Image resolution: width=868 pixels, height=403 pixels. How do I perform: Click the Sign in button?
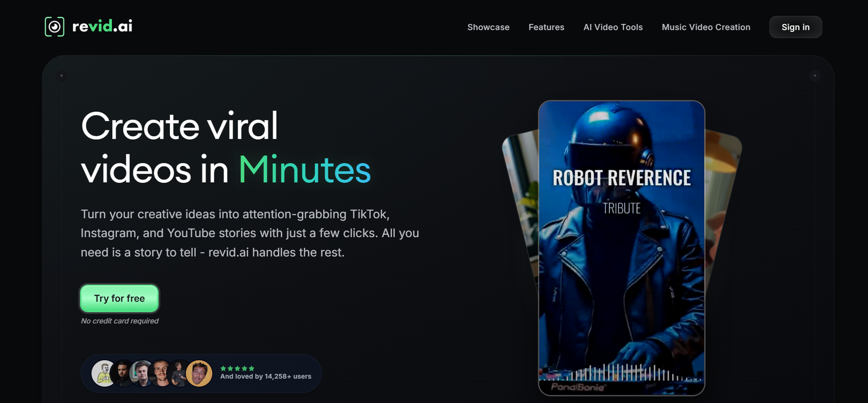[795, 27]
